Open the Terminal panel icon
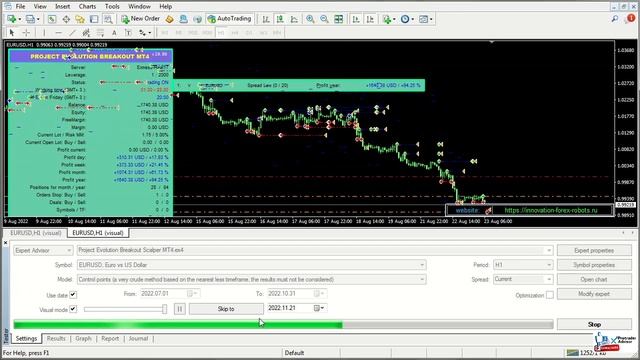The height and width of the screenshot is (360, 640). (94, 19)
